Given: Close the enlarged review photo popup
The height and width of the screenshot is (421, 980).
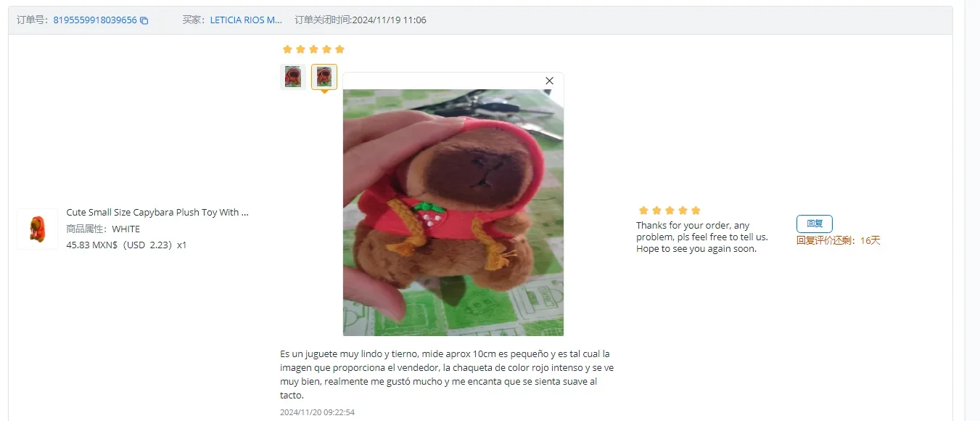Looking at the screenshot, I should pos(549,81).
